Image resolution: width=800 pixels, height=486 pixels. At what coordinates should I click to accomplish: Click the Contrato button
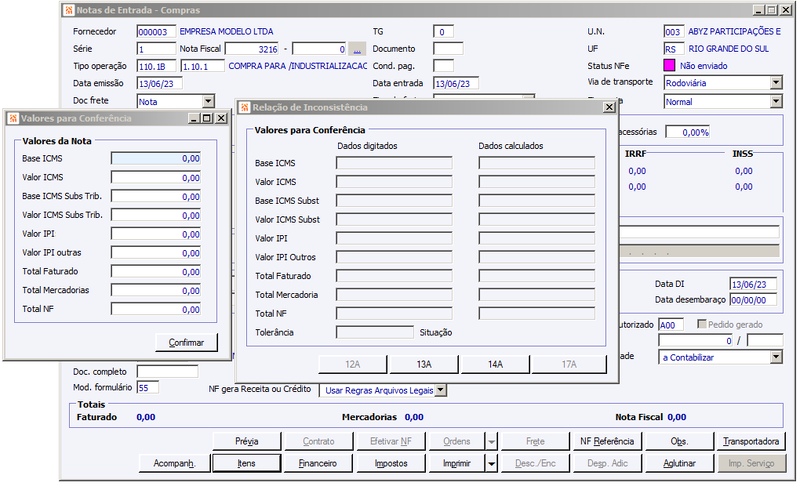point(318,442)
